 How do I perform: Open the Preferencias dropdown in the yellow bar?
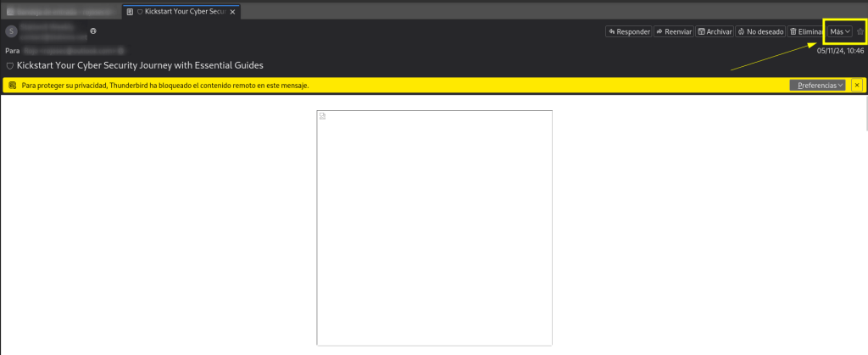coord(817,86)
